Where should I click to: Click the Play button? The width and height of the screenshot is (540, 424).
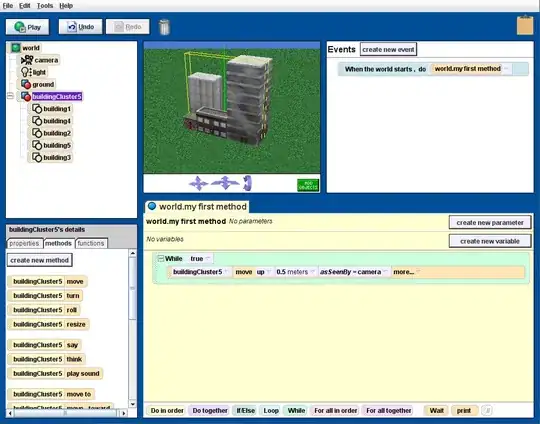click(28, 27)
